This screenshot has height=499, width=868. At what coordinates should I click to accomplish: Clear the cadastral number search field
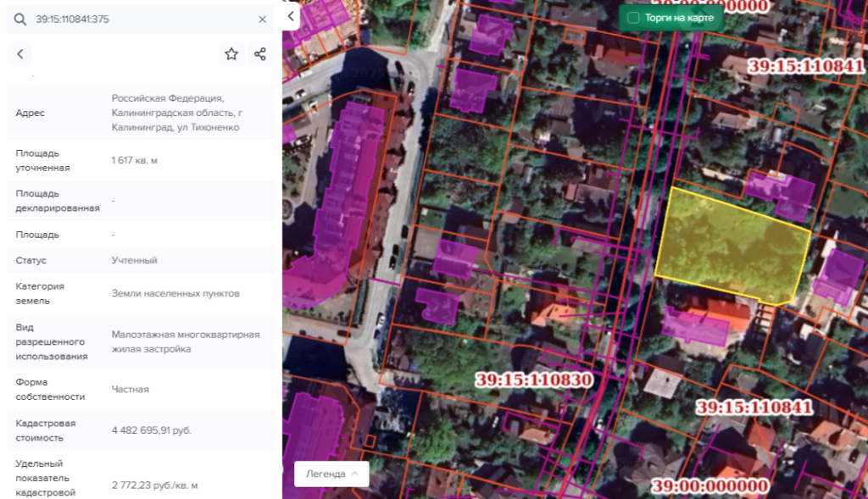262,19
